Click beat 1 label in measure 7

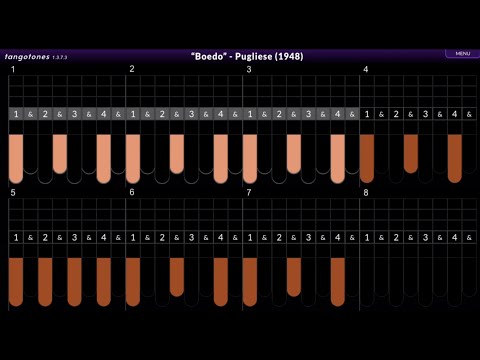pos(250,238)
